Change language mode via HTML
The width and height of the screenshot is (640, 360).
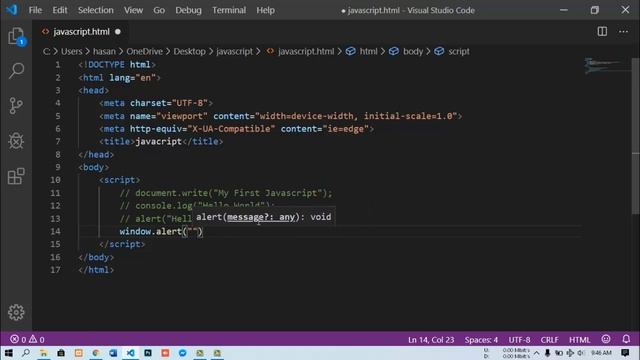click(x=580, y=340)
